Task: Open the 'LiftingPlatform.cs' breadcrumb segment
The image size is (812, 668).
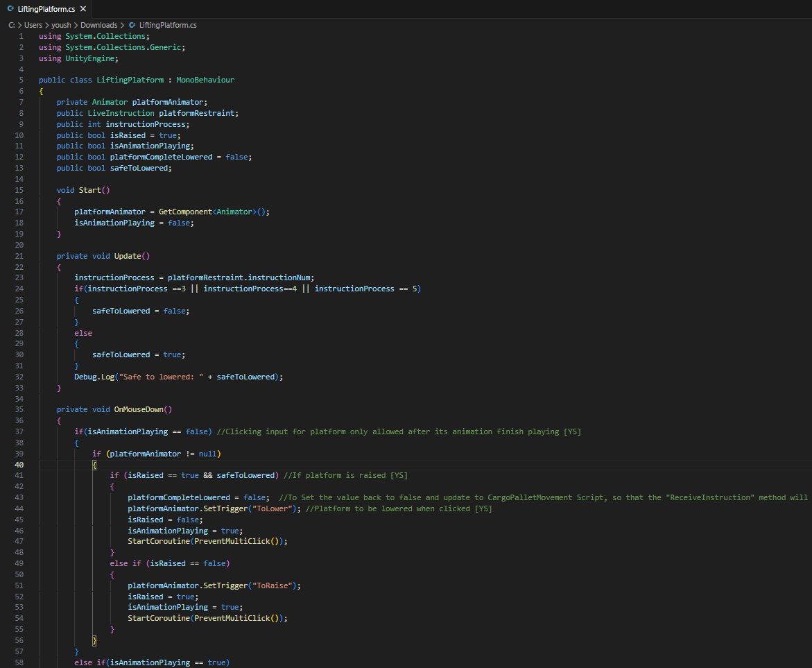Action: coord(168,25)
